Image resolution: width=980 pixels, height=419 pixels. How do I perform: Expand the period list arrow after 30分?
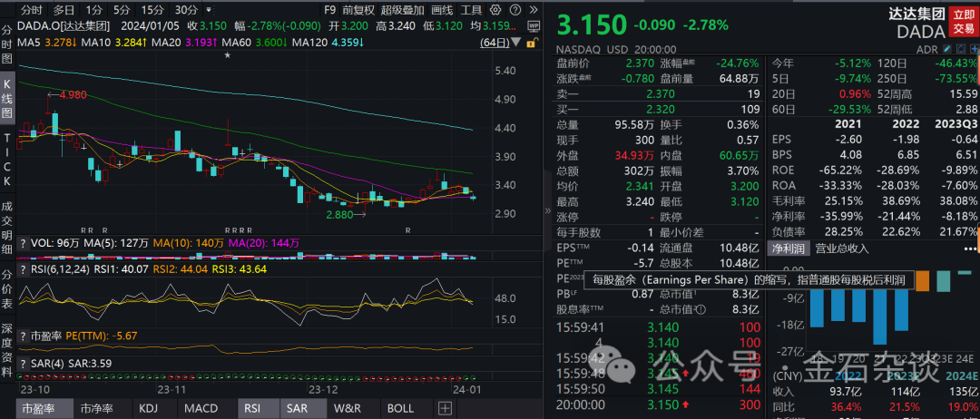tap(209, 10)
